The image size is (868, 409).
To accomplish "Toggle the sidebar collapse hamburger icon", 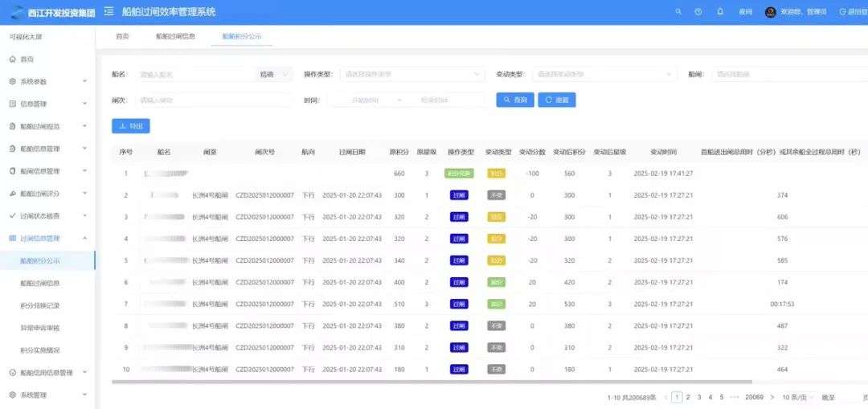I will [108, 12].
